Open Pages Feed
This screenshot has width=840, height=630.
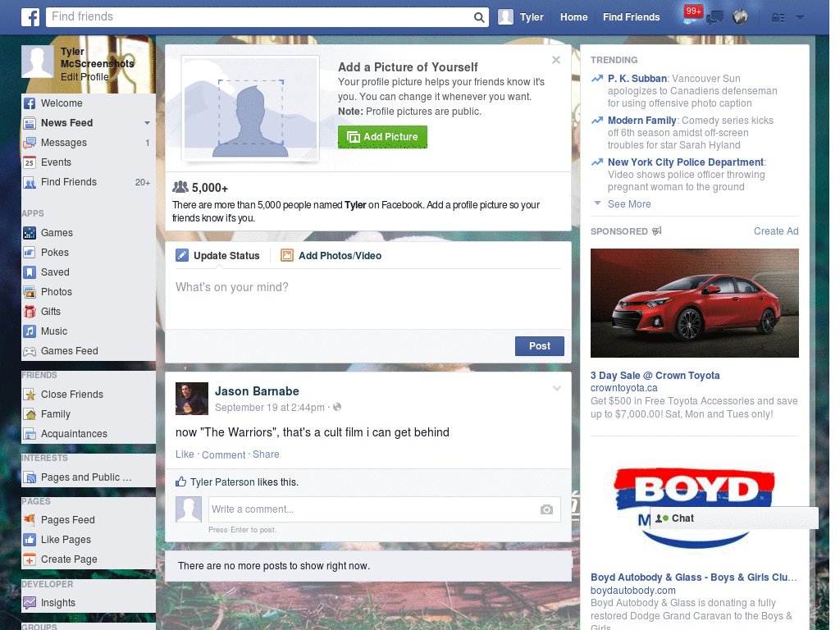[89, 519]
